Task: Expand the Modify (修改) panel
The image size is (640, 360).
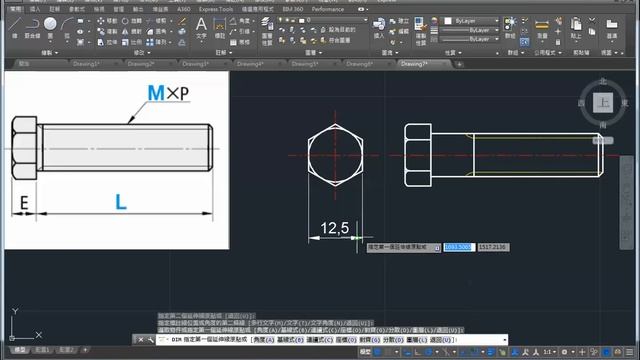Action: pos(142,53)
